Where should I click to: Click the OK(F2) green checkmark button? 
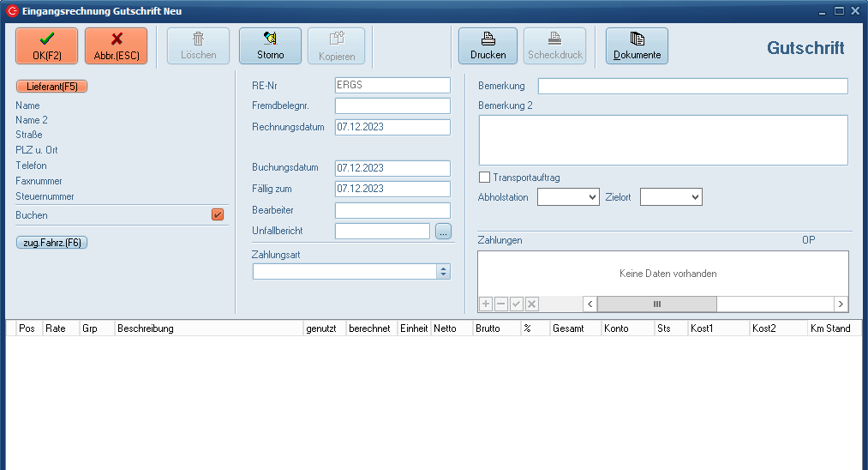tap(46, 45)
